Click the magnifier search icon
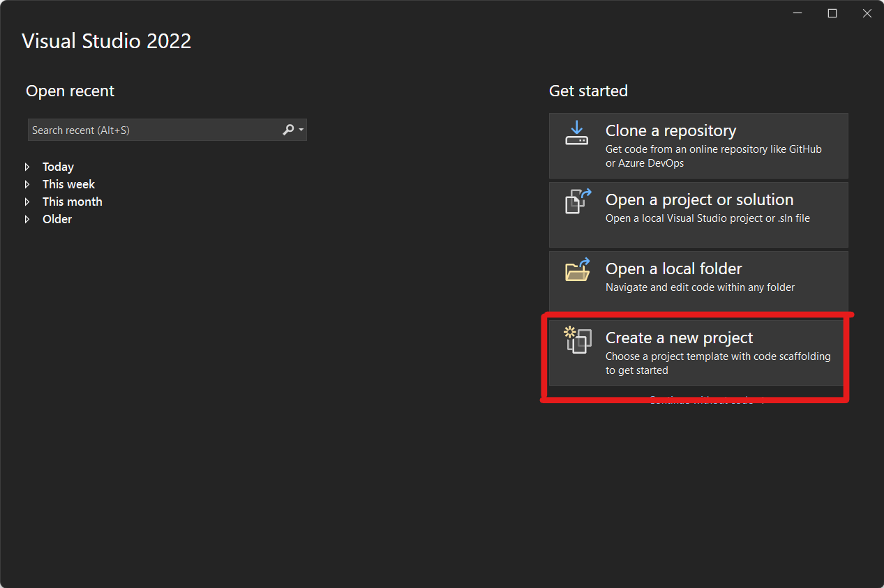 pyautogui.click(x=287, y=130)
